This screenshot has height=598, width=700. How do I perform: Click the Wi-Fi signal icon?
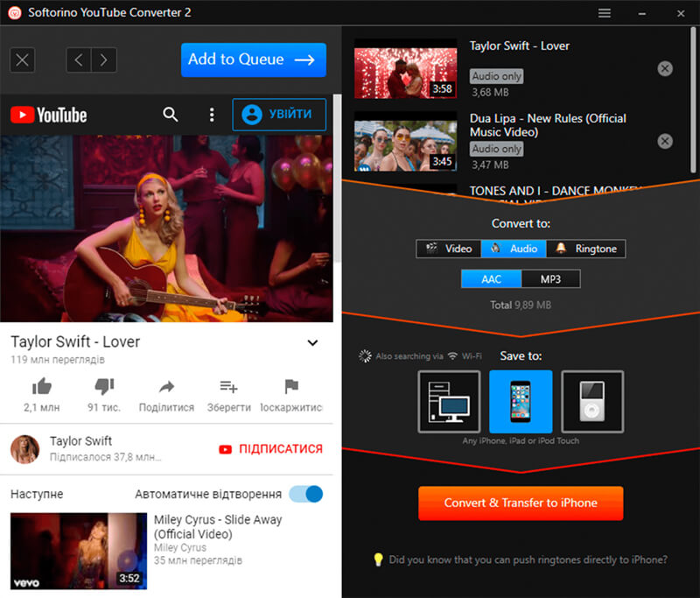point(452,356)
